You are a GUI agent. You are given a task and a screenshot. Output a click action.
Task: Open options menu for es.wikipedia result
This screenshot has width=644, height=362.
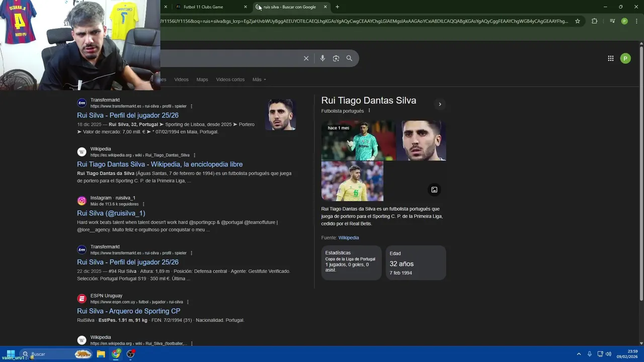pos(195,155)
